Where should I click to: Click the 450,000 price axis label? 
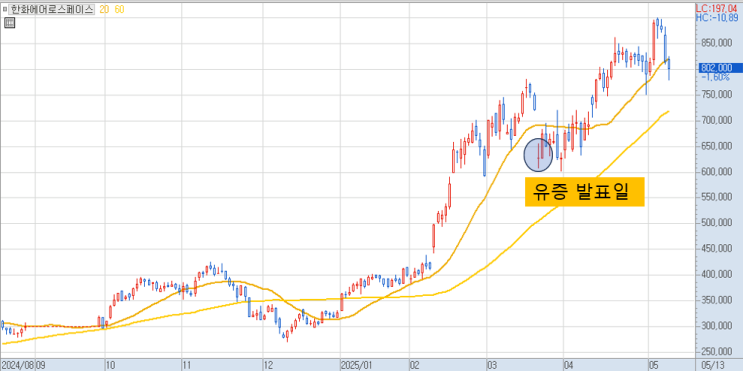(x=716, y=248)
